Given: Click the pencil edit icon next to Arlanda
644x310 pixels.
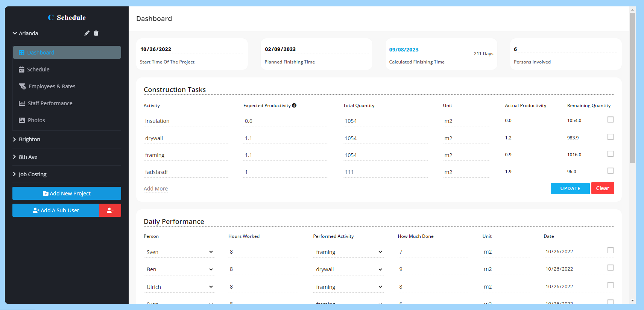Looking at the screenshot, I should pos(87,33).
